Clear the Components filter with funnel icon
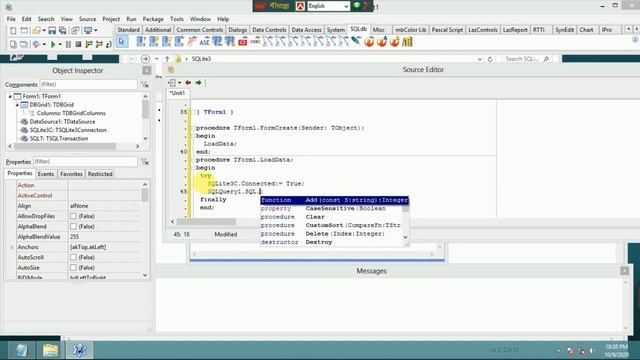Image resolution: width=640 pixels, height=360 pixels. click(x=144, y=84)
